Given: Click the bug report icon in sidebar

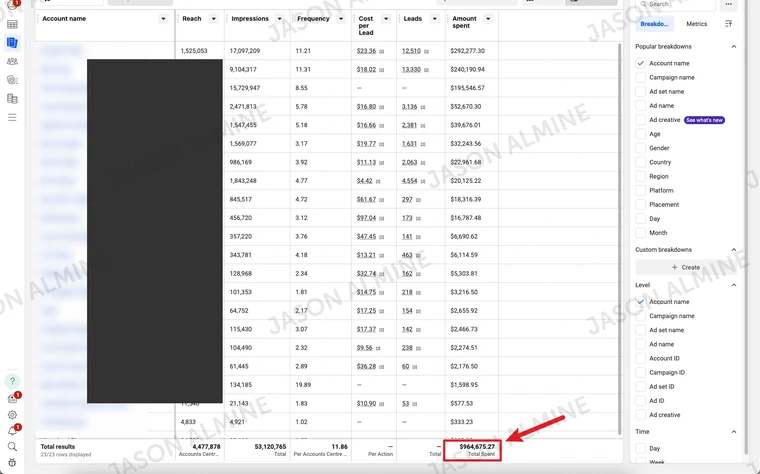Looking at the screenshot, I should [x=12, y=462].
